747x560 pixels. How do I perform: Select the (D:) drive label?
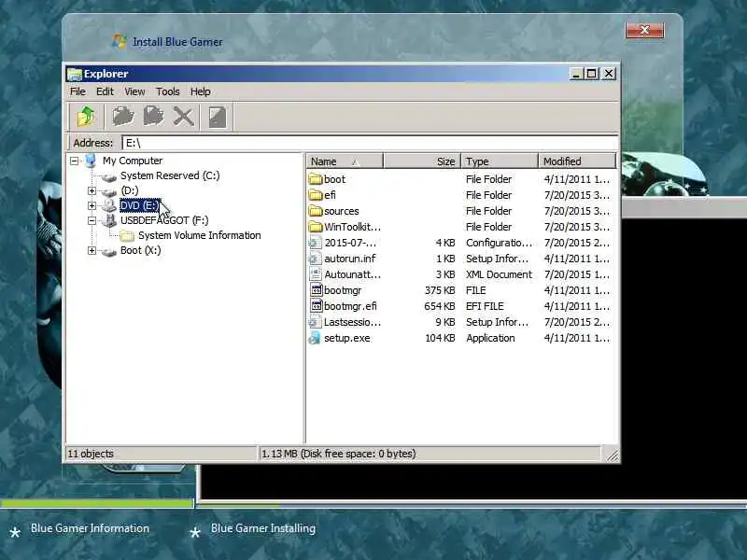(130, 190)
